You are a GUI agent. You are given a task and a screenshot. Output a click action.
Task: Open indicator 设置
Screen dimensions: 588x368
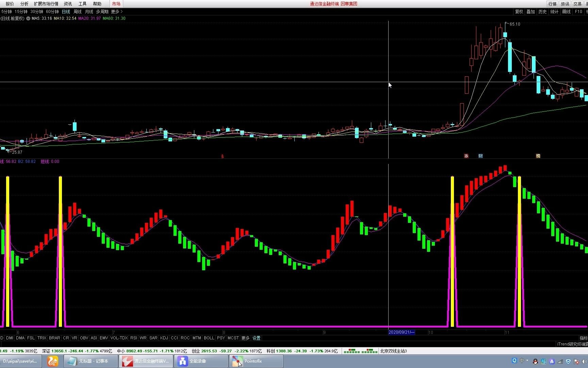click(x=256, y=338)
